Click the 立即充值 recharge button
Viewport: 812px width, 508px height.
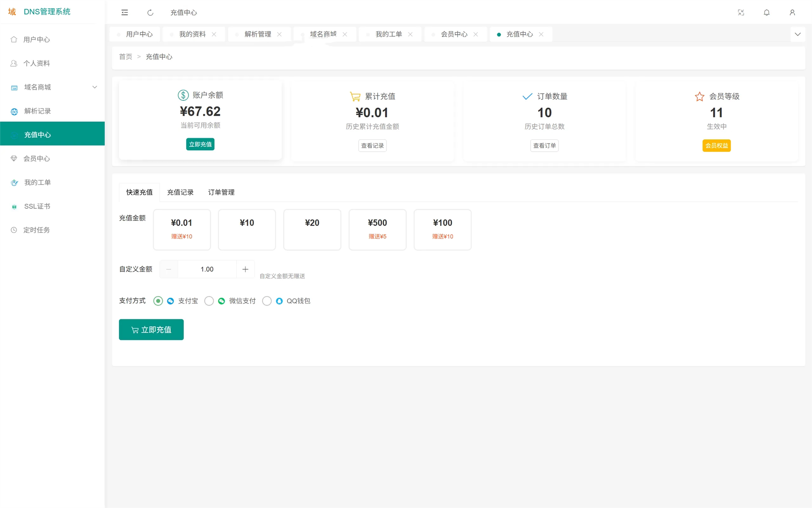coord(151,329)
